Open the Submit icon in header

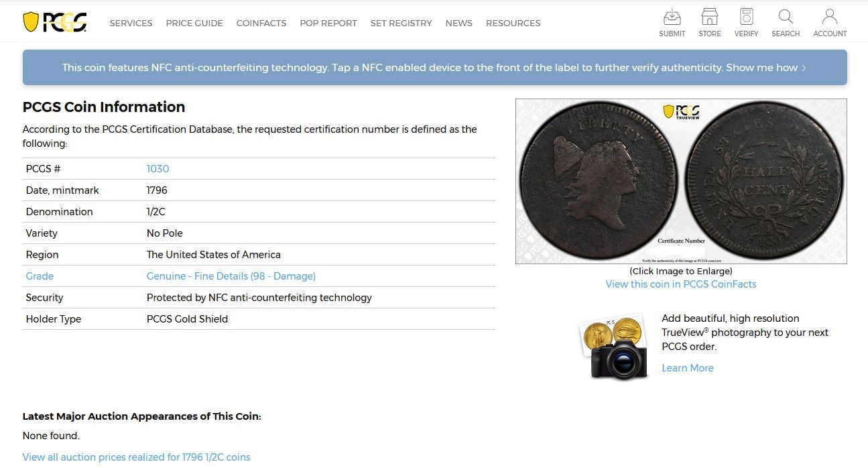pos(672,23)
